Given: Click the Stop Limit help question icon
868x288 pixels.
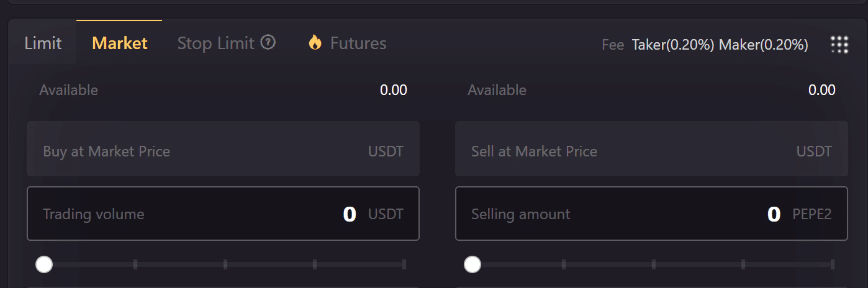Looking at the screenshot, I should pos(268,42).
